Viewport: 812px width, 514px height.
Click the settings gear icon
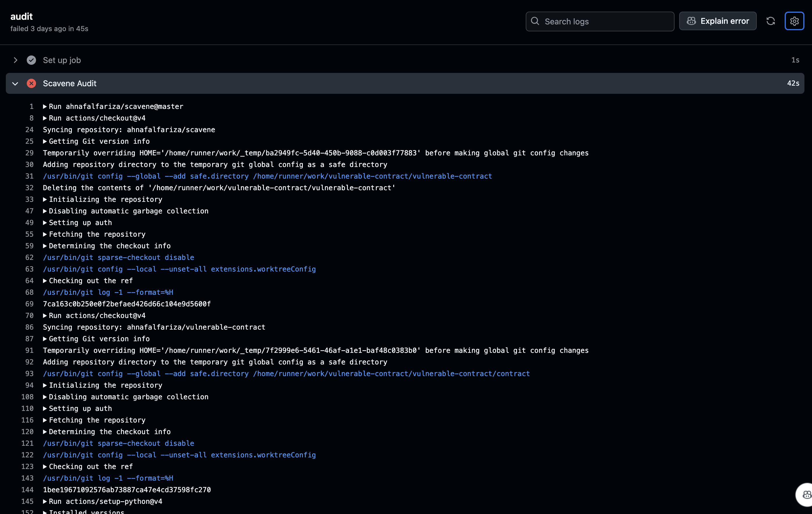794,21
